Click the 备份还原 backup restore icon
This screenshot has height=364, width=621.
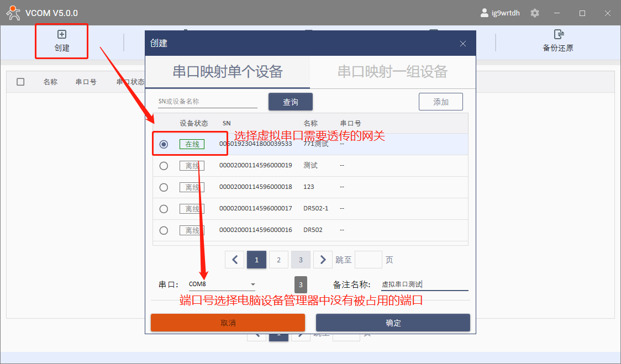tap(558, 35)
